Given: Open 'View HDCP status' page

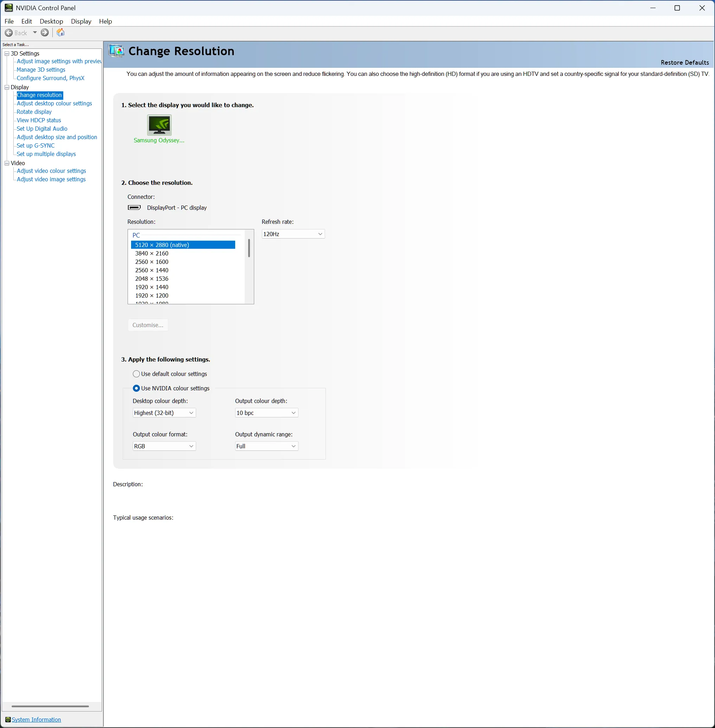Looking at the screenshot, I should pos(39,121).
